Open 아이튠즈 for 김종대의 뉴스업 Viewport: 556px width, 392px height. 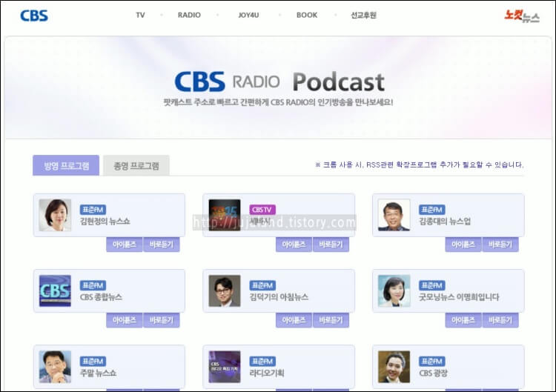point(463,245)
